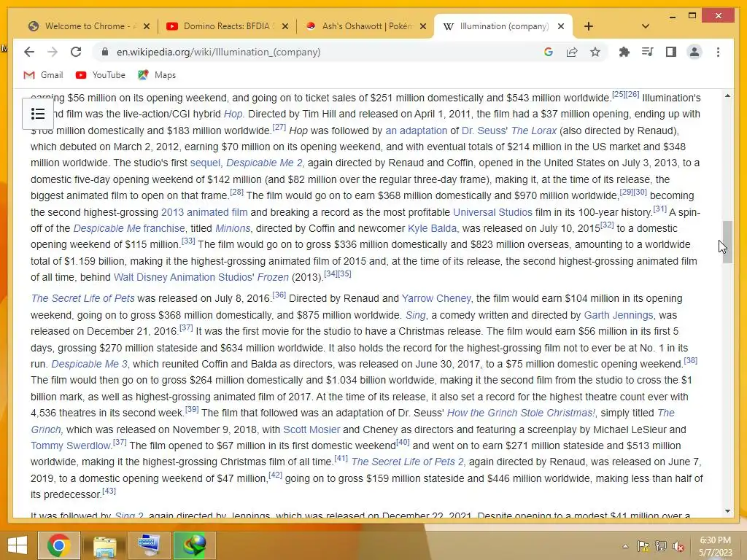Open the 'sequel' link

coord(205,163)
